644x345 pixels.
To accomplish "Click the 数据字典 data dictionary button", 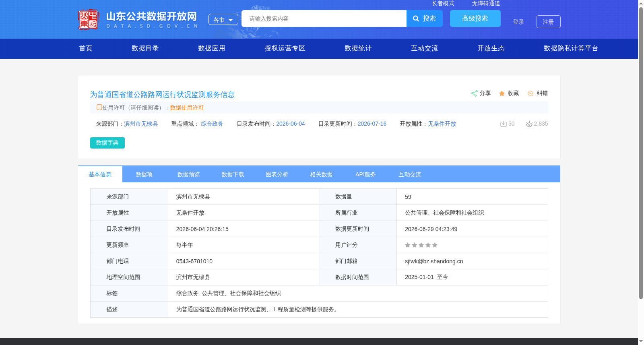I will pos(107,143).
